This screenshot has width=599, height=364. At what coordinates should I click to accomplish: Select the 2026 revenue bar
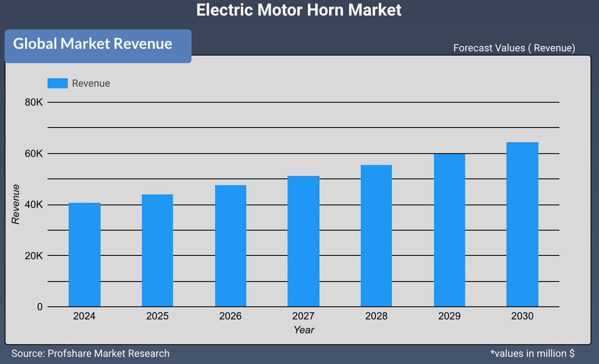(231, 246)
